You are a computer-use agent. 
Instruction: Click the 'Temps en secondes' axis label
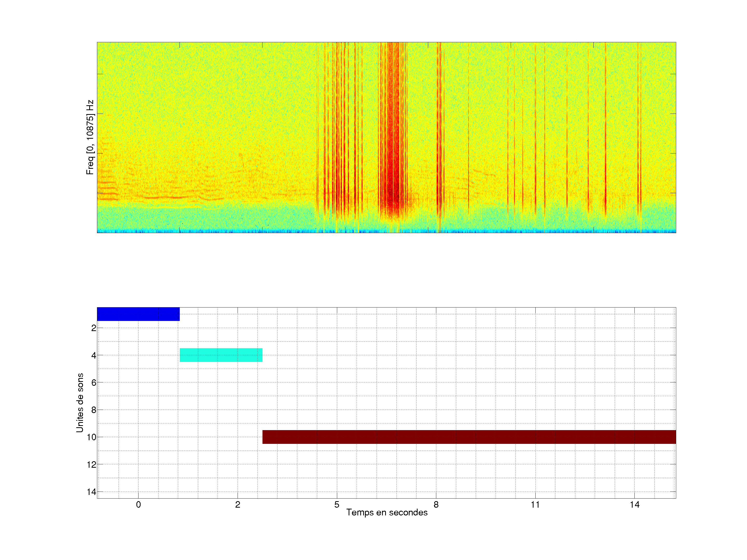point(387,512)
